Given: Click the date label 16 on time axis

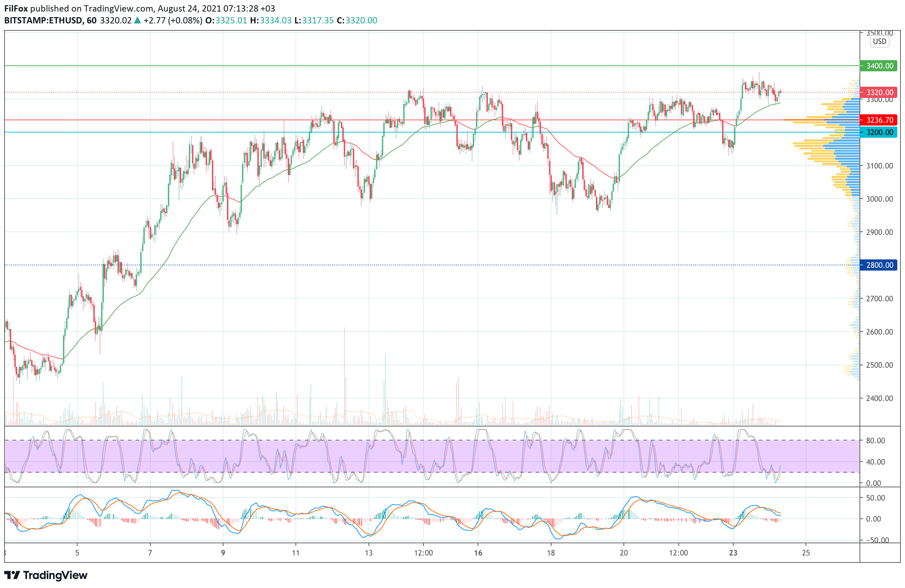Looking at the screenshot, I should [x=478, y=553].
